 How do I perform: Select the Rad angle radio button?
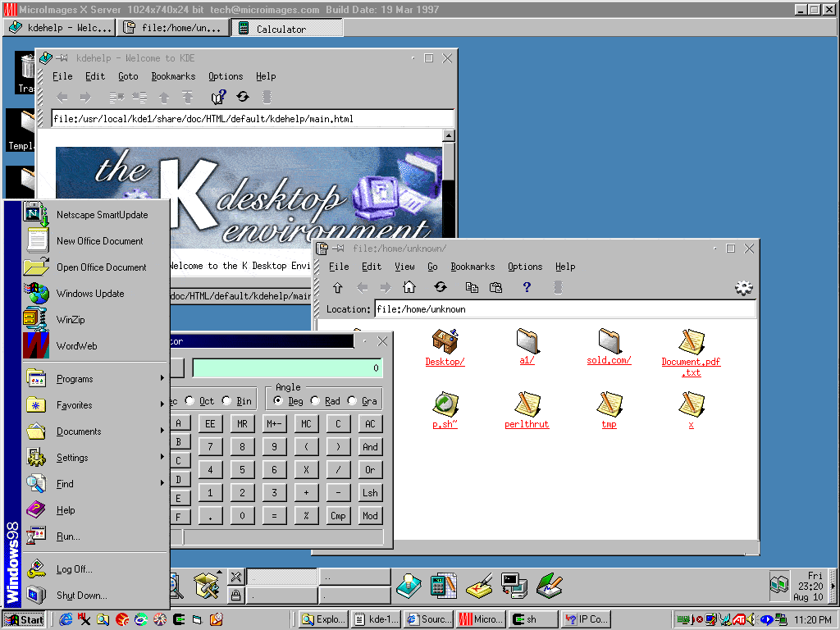pos(315,401)
